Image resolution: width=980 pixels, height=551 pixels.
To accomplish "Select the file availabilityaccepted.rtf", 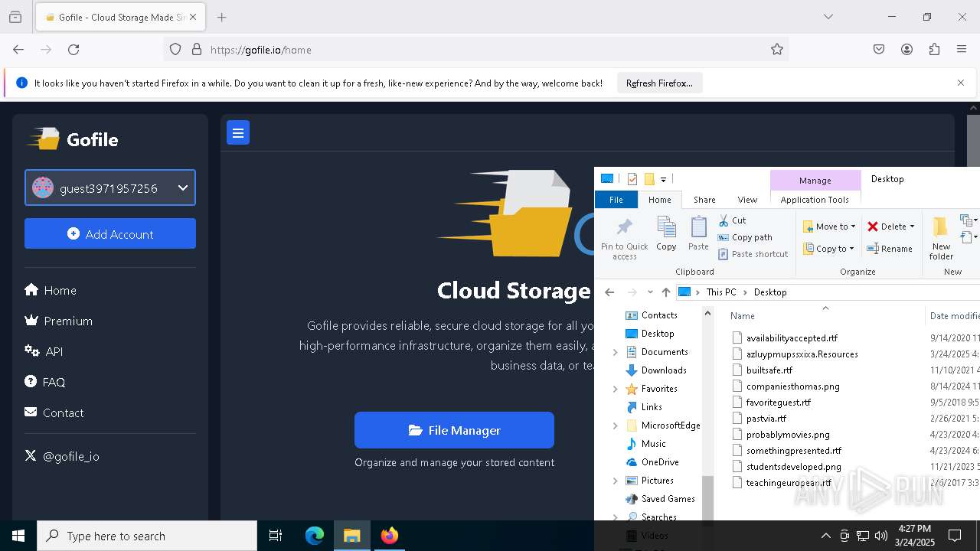I will (792, 337).
